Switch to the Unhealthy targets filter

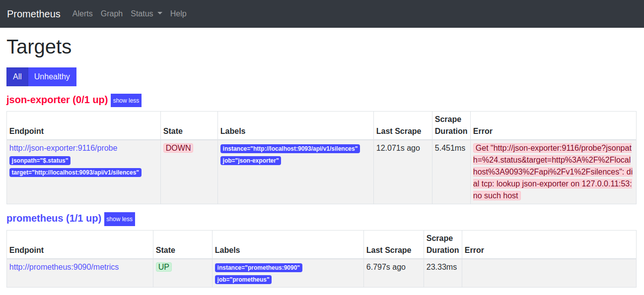tap(52, 76)
